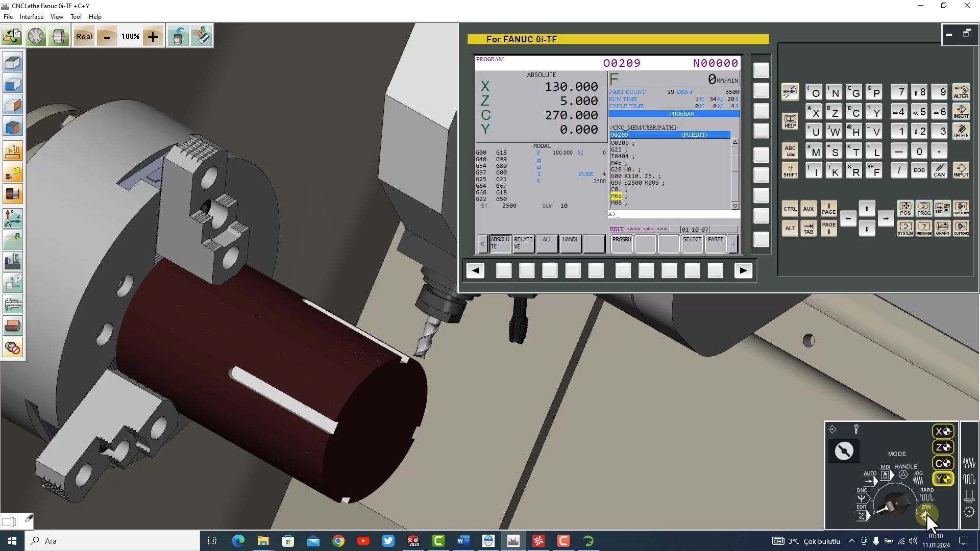Screen dimensions: 980x551
Task: Click the dark red workpiece stock icon
Action: coord(13,194)
